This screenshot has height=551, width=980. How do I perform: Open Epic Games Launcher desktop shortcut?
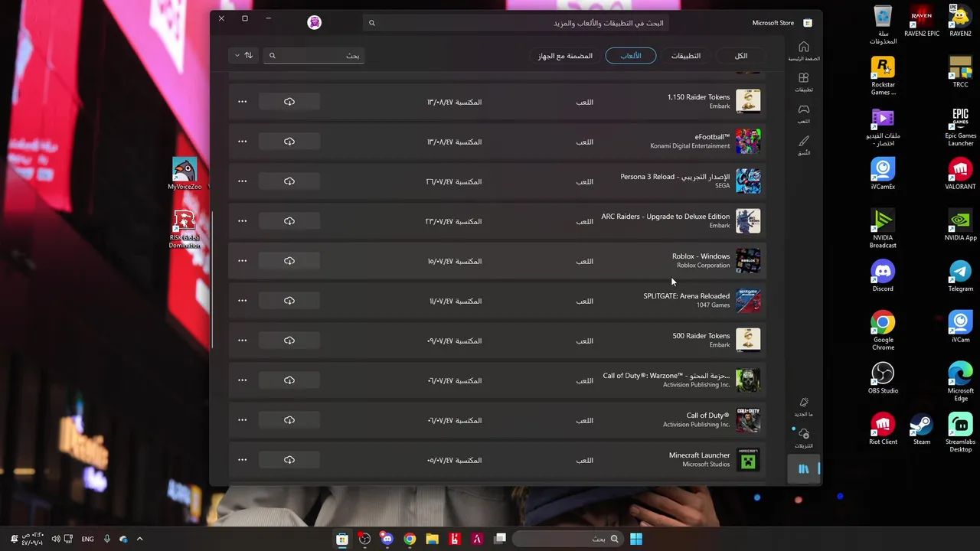[x=960, y=127]
